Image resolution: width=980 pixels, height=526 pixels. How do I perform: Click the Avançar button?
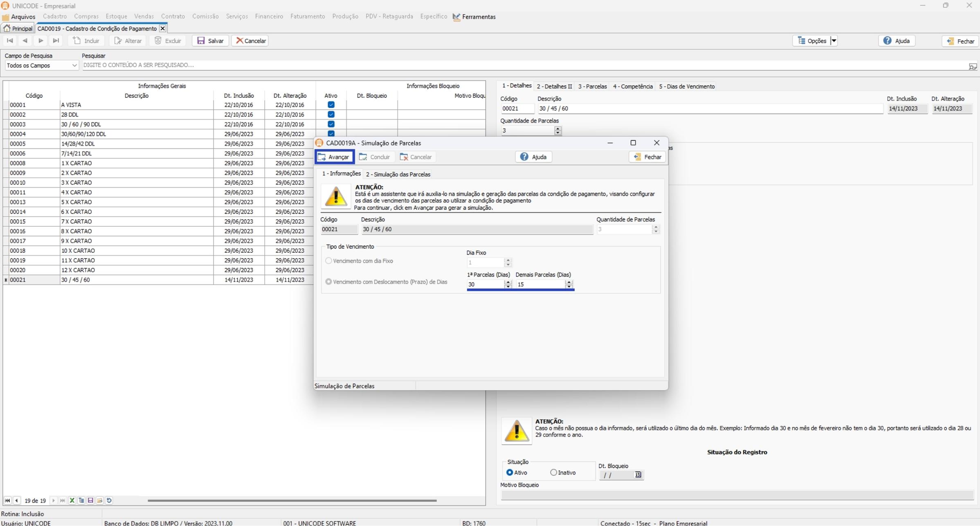[x=334, y=157]
